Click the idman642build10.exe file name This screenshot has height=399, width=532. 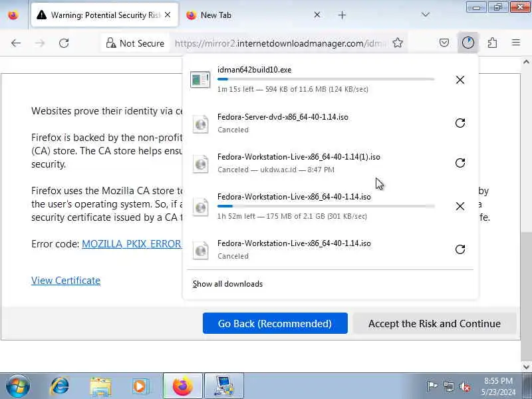[x=255, y=70]
